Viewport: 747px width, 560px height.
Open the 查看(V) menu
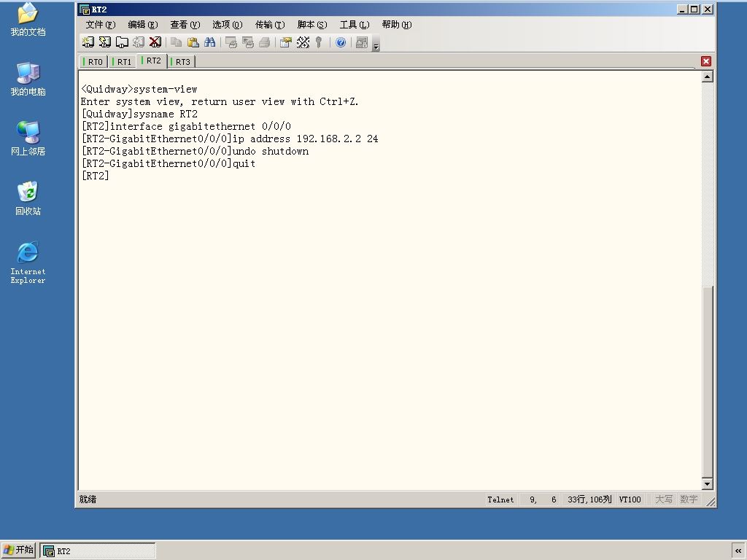tap(185, 25)
